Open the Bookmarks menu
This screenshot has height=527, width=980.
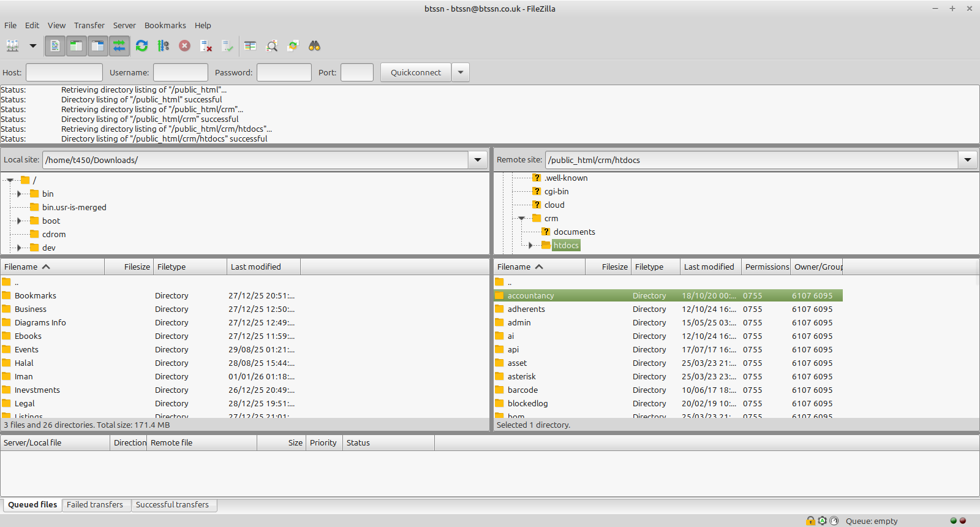point(165,25)
